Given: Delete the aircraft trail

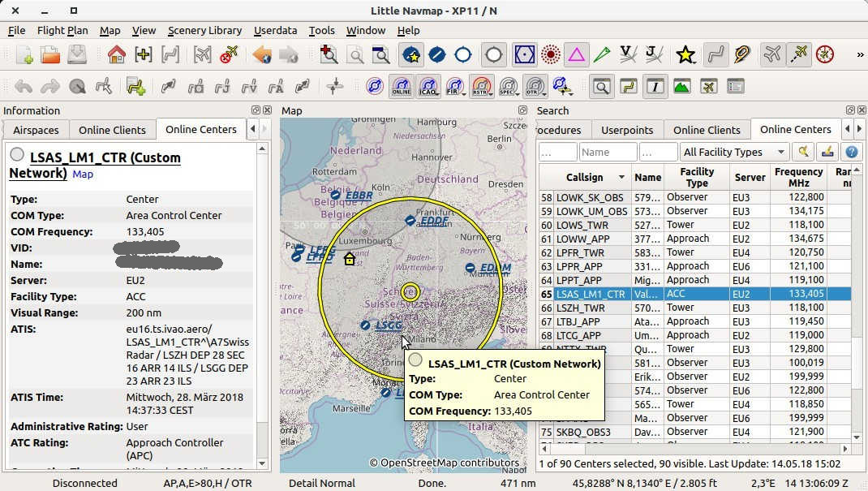Looking at the screenshot, I should [x=229, y=55].
